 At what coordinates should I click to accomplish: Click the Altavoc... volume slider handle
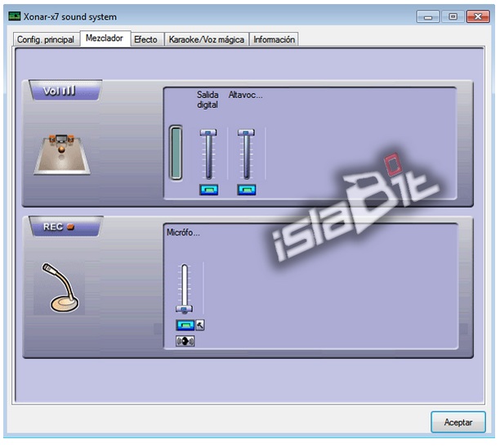(x=246, y=132)
